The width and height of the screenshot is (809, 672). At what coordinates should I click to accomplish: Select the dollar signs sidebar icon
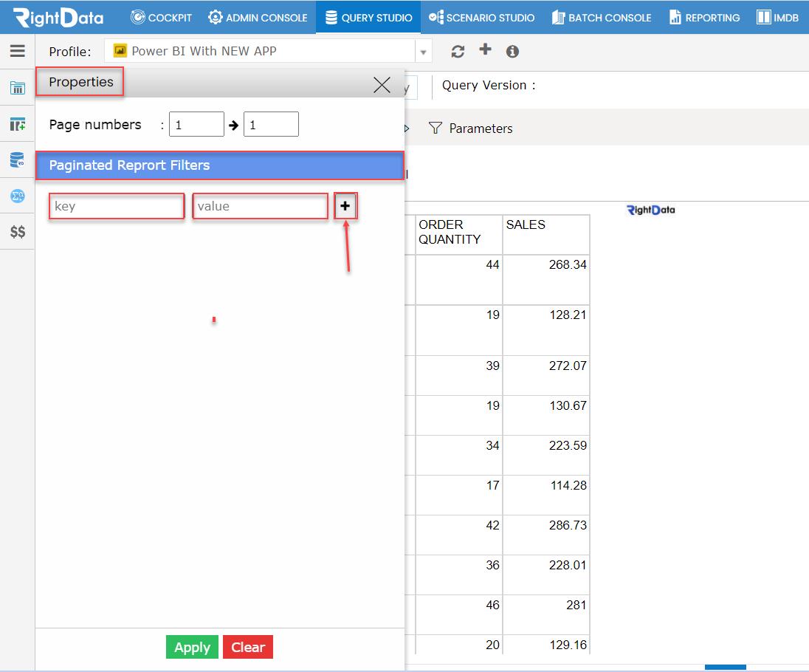pos(18,232)
